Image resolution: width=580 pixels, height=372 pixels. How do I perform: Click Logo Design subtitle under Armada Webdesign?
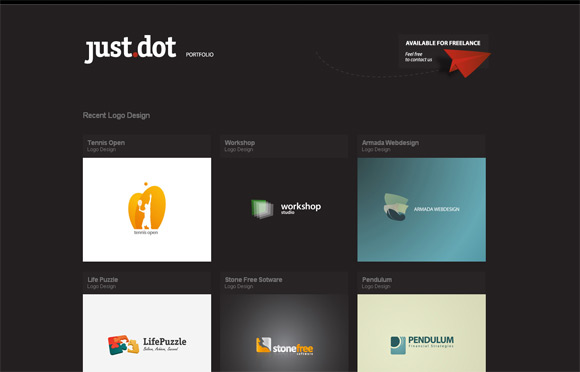376,149
